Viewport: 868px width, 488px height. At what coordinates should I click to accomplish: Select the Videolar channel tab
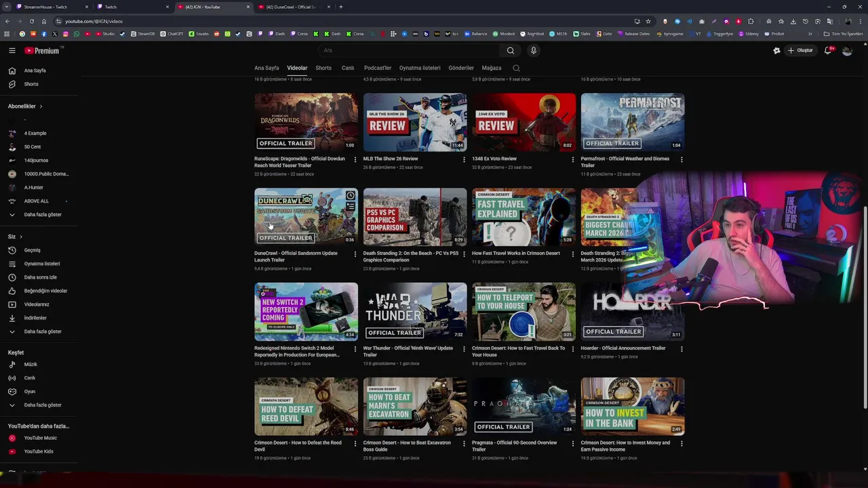[297, 68]
